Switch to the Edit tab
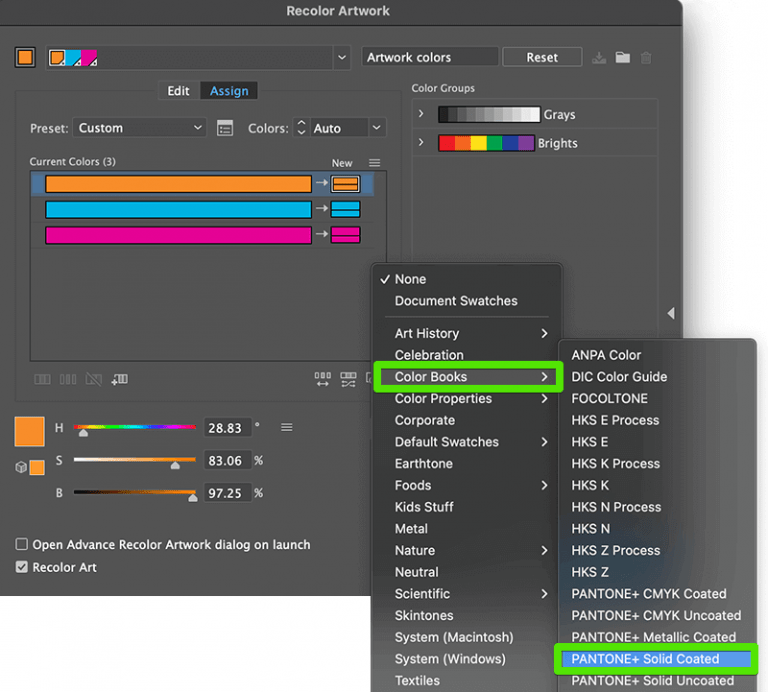 click(x=178, y=91)
